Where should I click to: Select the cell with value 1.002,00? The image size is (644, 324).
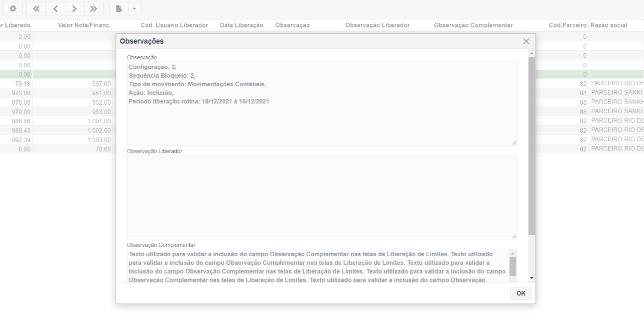click(74, 130)
